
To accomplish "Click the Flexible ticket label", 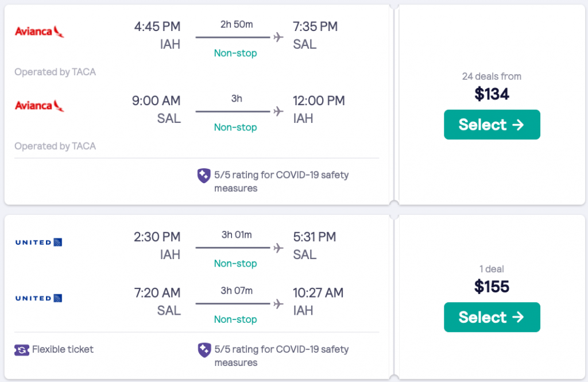I will click(x=63, y=349).
